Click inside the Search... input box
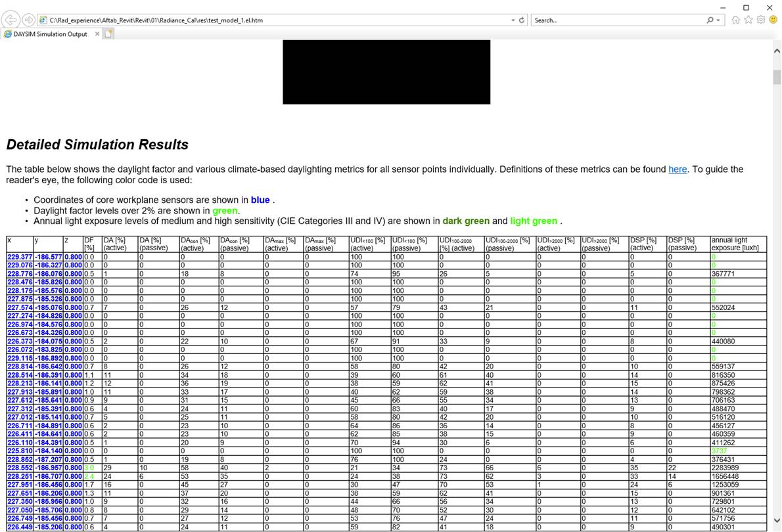The image size is (782, 532). click(x=618, y=20)
